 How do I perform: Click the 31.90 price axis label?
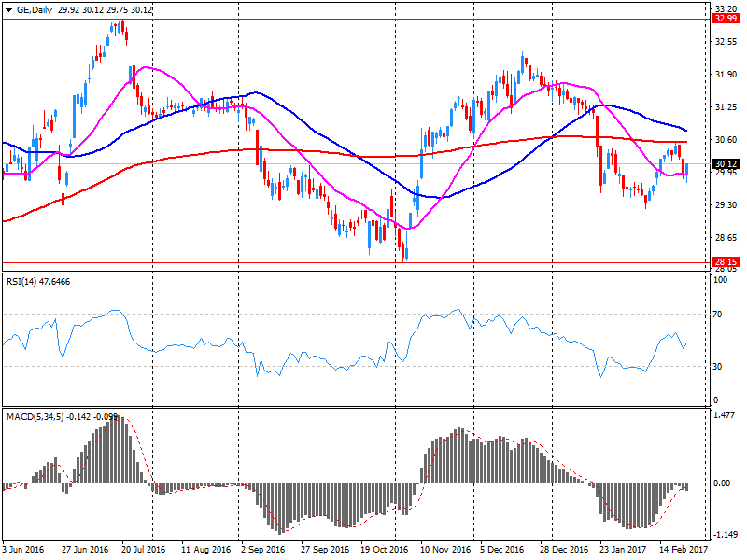(x=725, y=75)
